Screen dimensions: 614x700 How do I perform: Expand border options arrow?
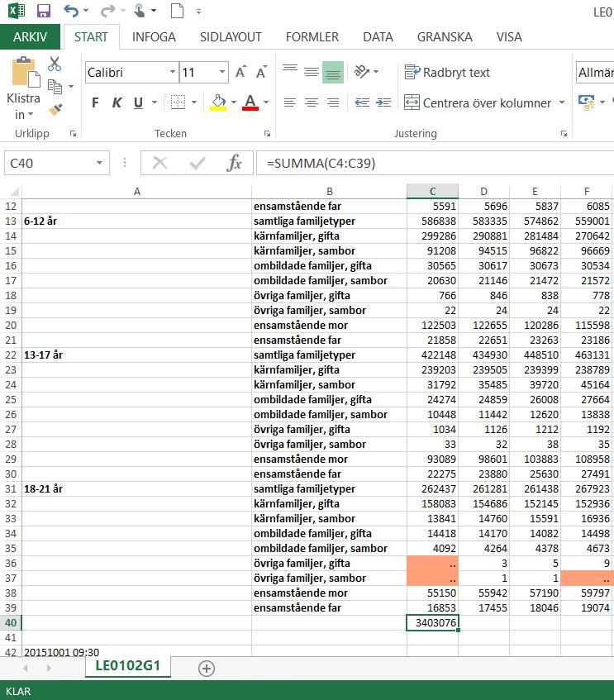194,102
